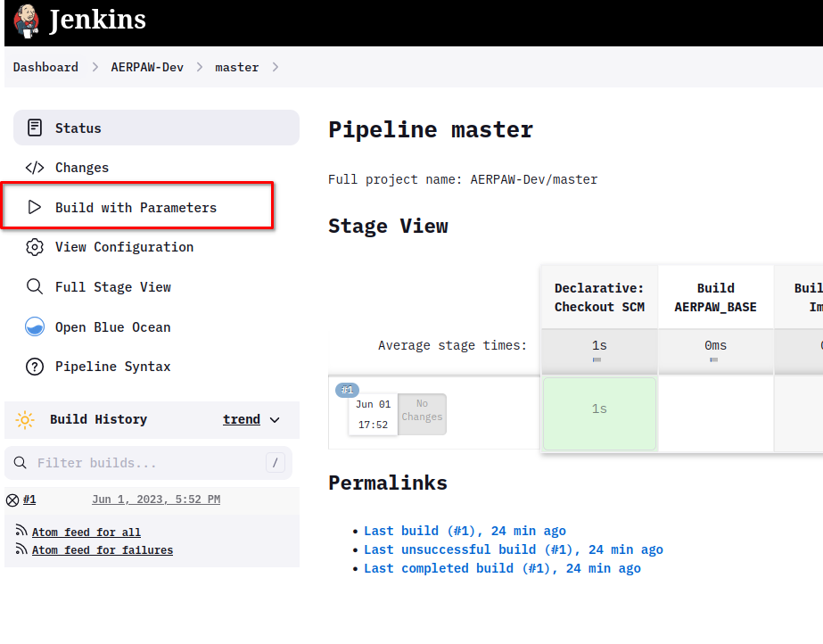The height and width of the screenshot is (644, 823).
Task: Click the Stage View heading
Action: tap(388, 227)
